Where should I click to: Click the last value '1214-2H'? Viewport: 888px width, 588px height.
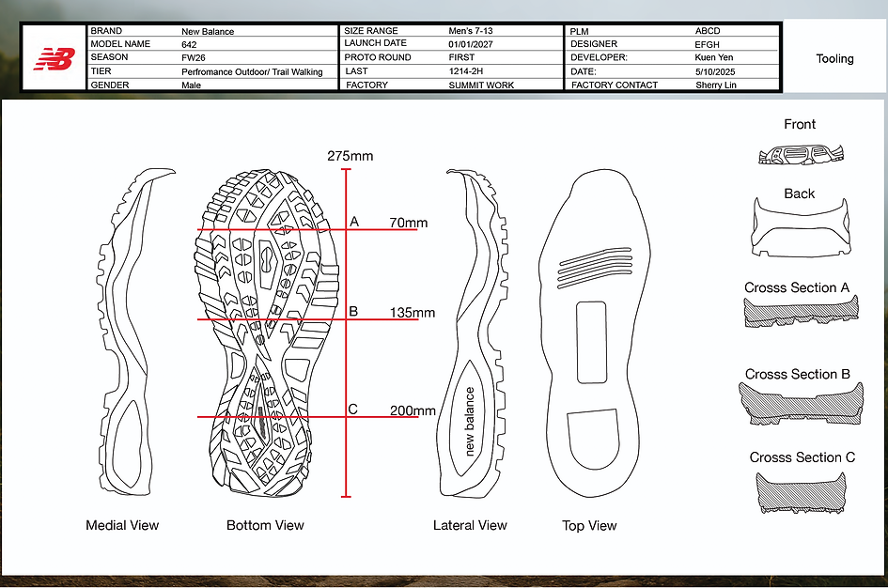point(466,71)
